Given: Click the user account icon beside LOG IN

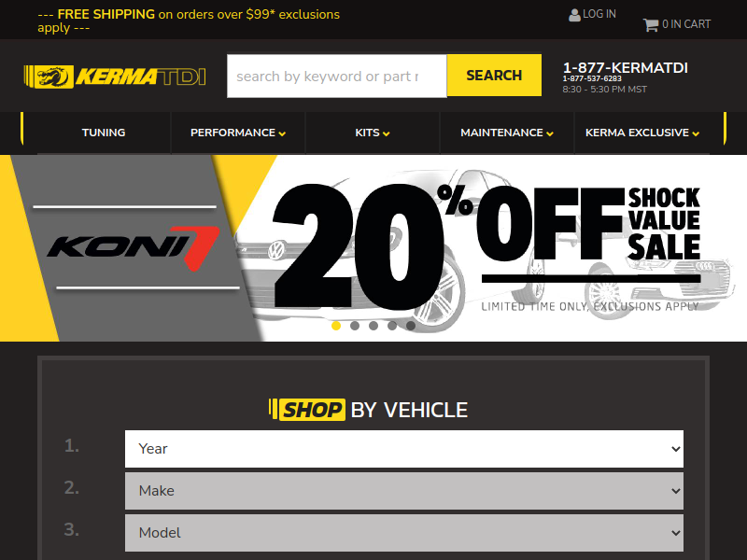Looking at the screenshot, I should click(574, 15).
